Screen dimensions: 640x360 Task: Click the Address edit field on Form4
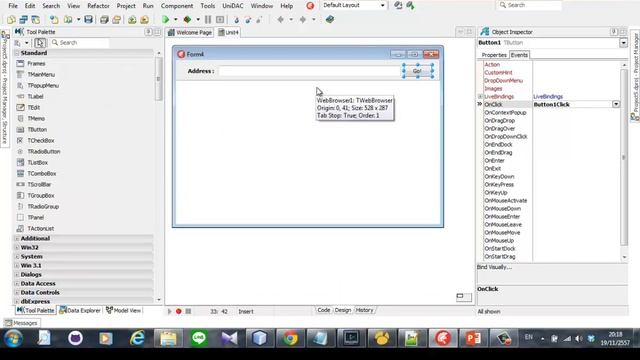pyautogui.click(x=310, y=71)
